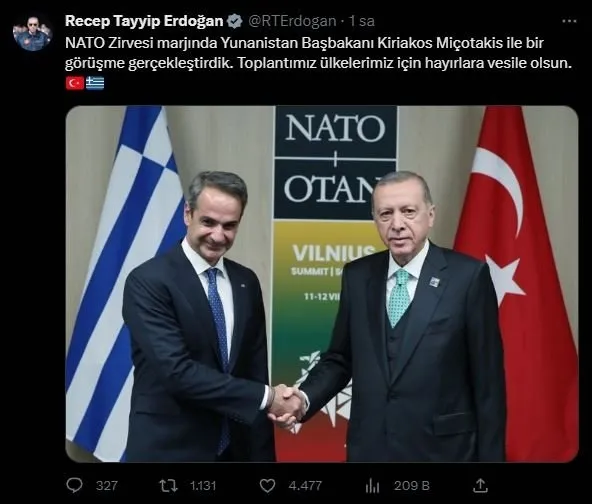Click the retweet count 1.131
Image resolution: width=592 pixels, height=504 pixels.
(x=203, y=486)
